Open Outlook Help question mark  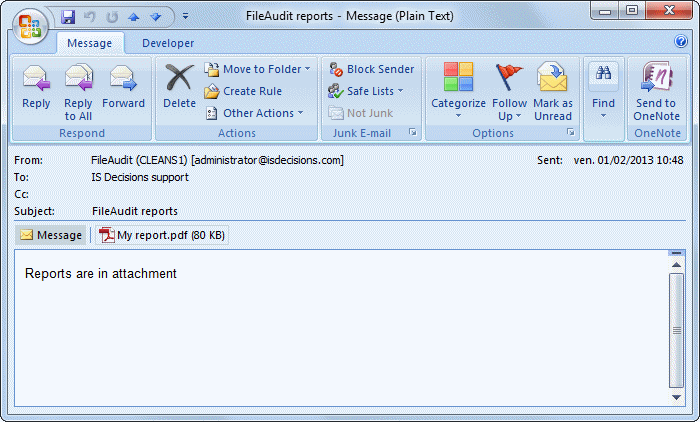[681, 42]
